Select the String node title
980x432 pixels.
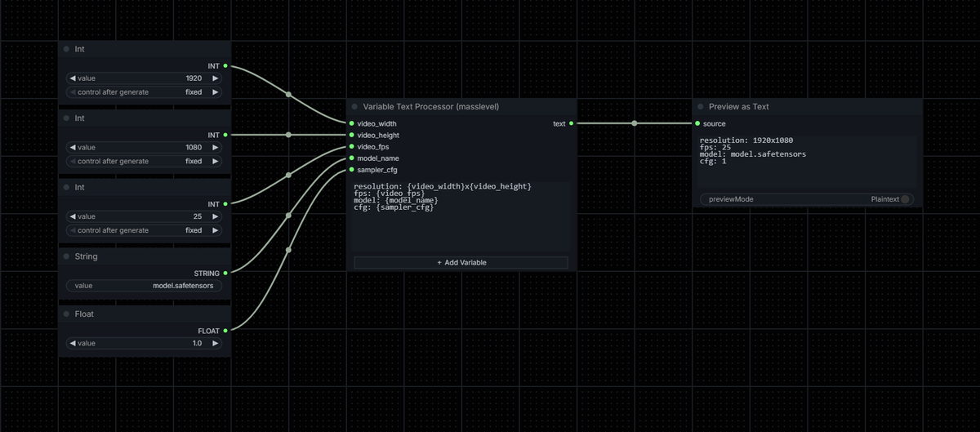[x=86, y=256]
